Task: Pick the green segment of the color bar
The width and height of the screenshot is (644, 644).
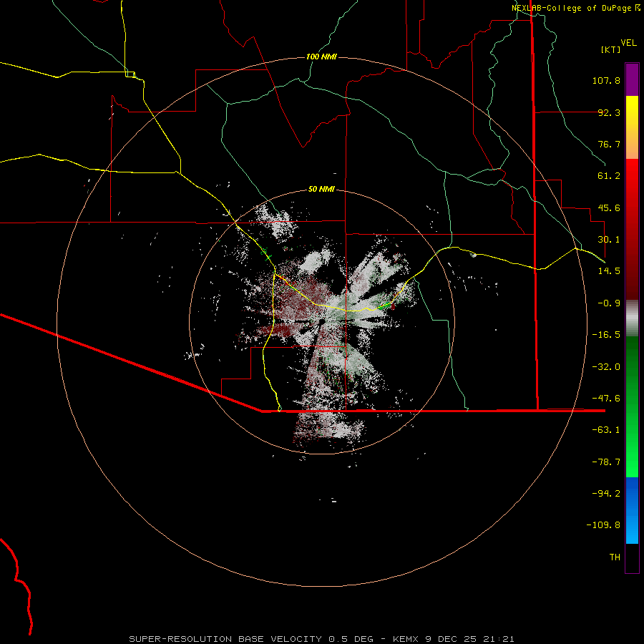Action: [x=632, y=406]
